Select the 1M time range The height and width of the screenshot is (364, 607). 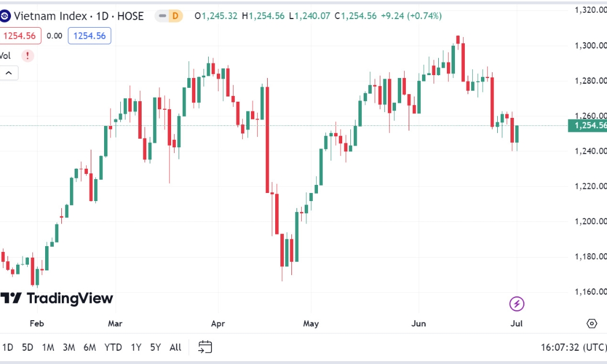48,347
